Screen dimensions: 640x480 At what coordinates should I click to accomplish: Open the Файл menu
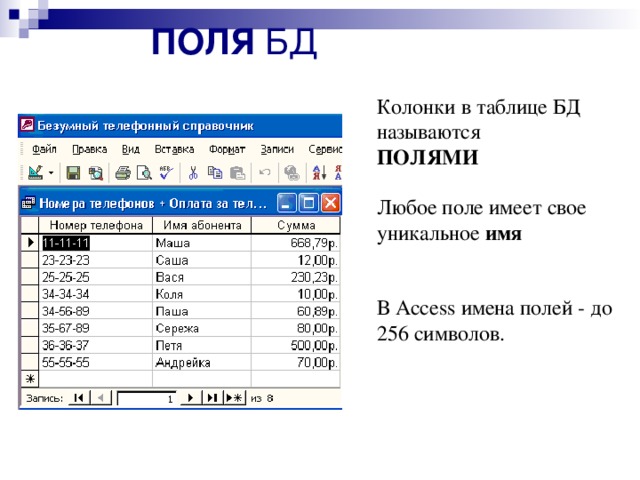(x=44, y=150)
